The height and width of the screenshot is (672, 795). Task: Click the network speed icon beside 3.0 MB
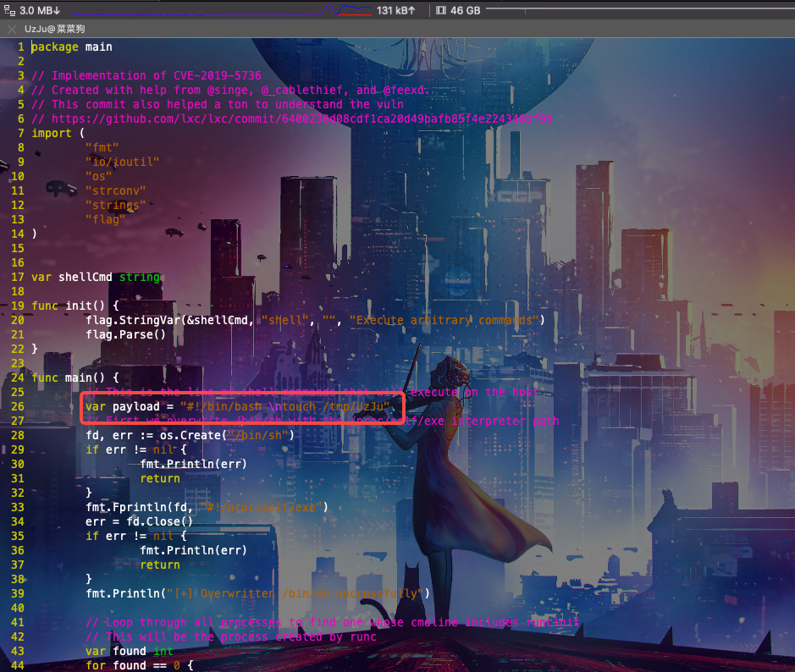click(x=9, y=10)
